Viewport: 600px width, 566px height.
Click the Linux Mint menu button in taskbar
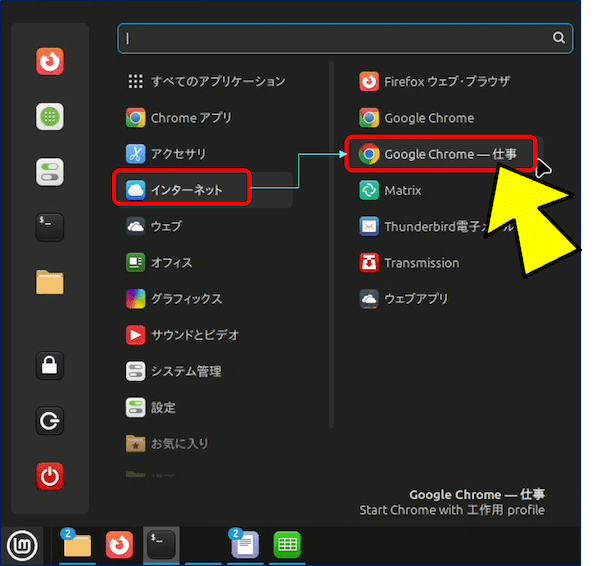(x=19, y=545)
